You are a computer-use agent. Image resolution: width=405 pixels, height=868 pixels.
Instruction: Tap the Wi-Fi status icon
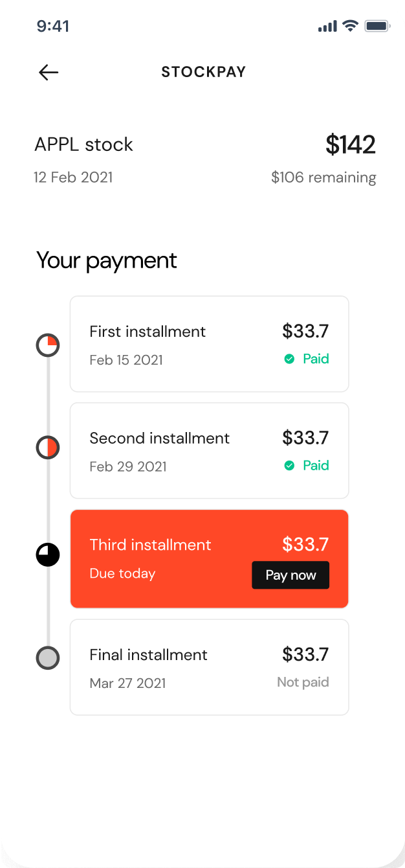(x=351, y=26)
